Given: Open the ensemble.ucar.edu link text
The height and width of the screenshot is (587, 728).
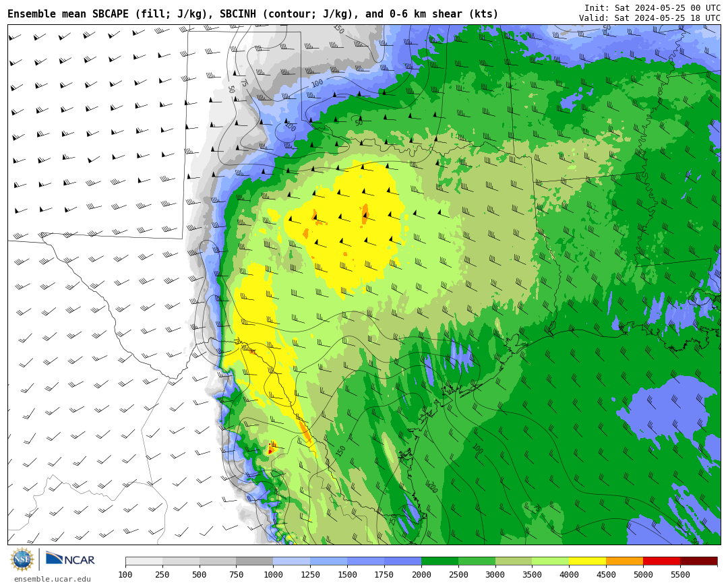Looking at the screenshot, I should (x=53, y=579).
